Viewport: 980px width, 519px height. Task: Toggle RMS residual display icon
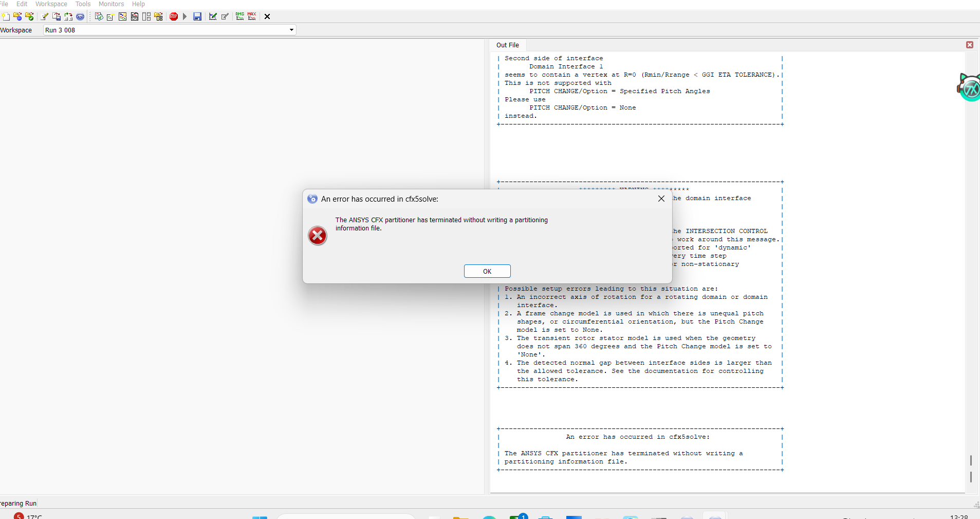240,16
